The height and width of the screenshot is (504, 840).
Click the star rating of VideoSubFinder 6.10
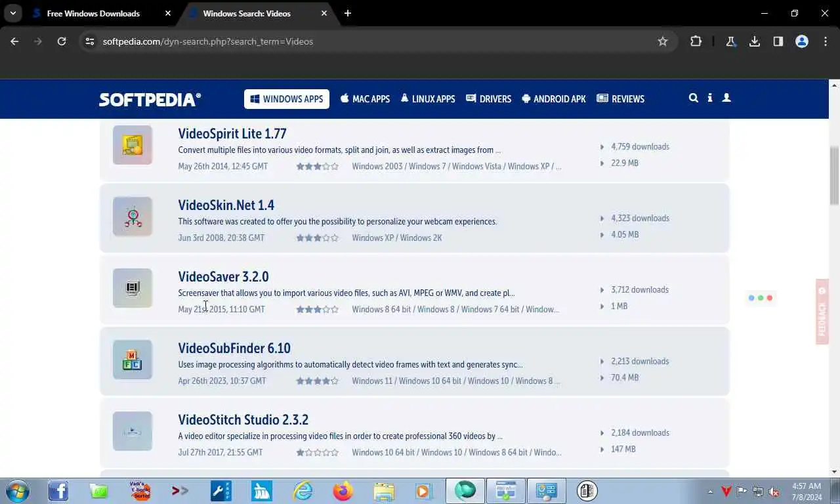pos(317,381)
